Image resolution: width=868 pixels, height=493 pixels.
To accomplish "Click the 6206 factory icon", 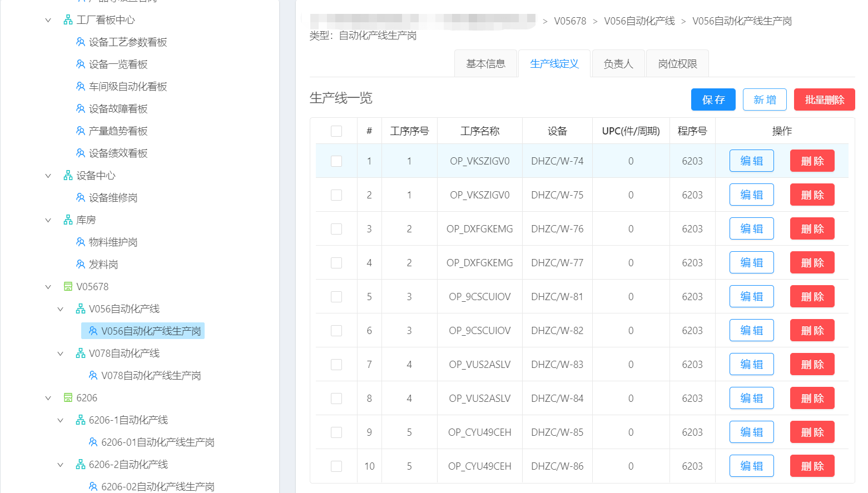I will 68,398.
